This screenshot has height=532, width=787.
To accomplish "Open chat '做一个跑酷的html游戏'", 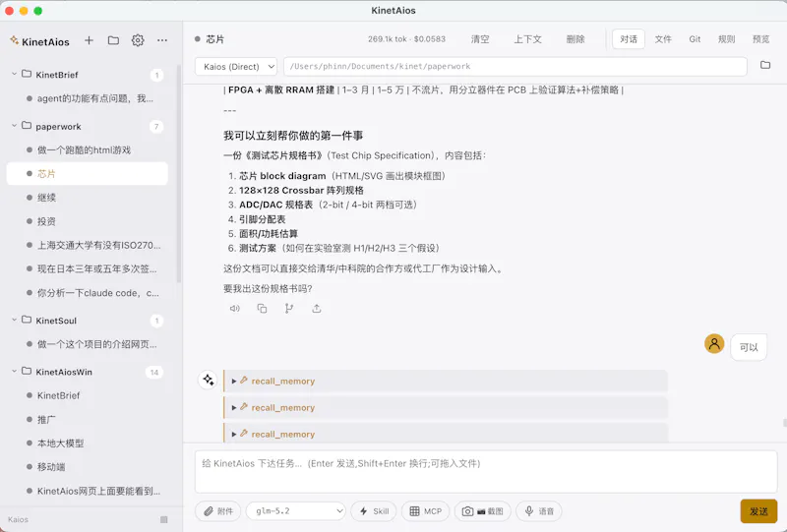I will coord(88,150).
